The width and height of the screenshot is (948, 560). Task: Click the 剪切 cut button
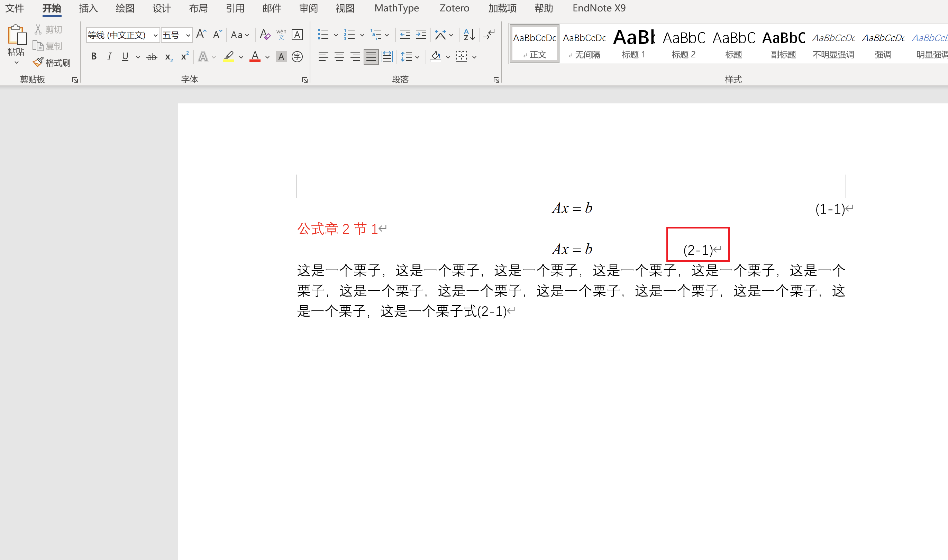coord(48,29)
